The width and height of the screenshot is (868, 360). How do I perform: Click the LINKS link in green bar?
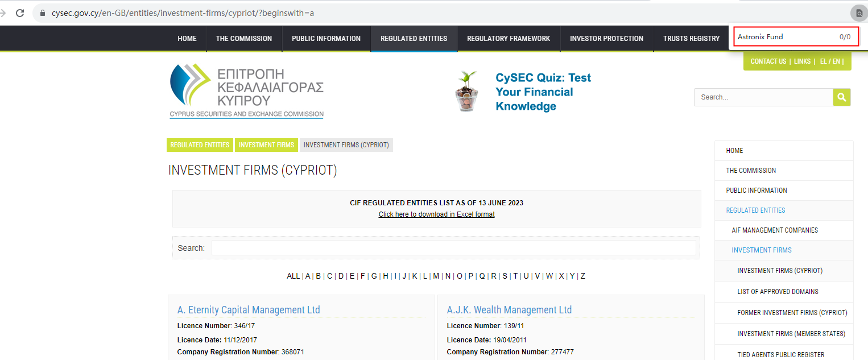pos(802,61)
